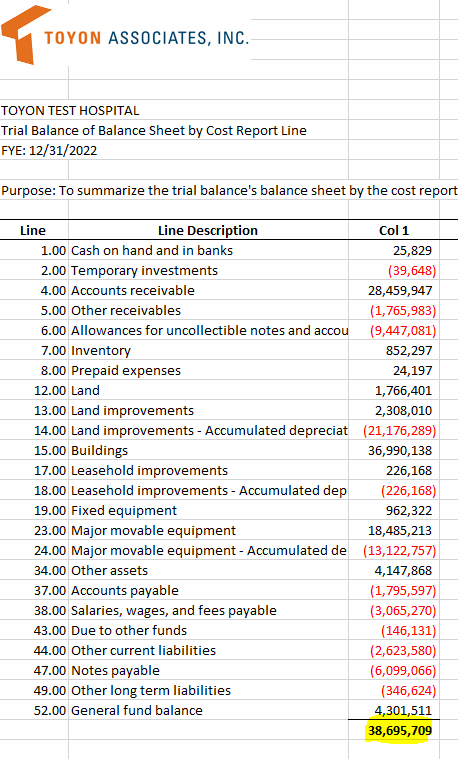Select the 852,297 value cell
The image size is (458, 759).
394,350
